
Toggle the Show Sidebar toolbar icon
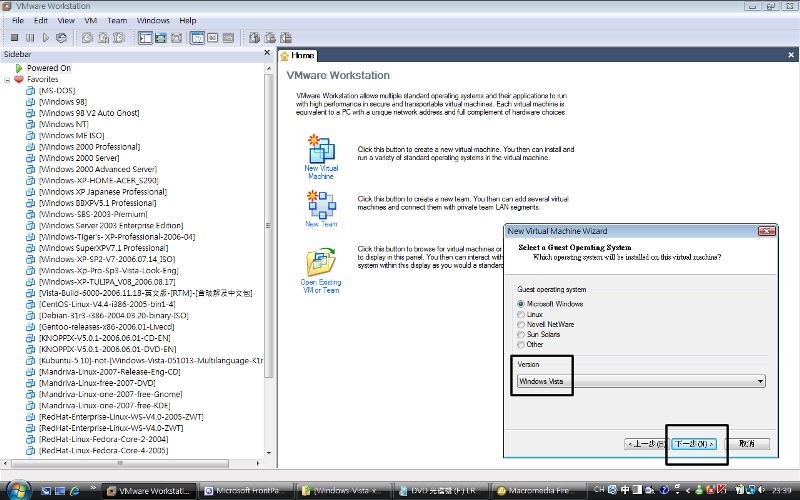coord(145,38)
